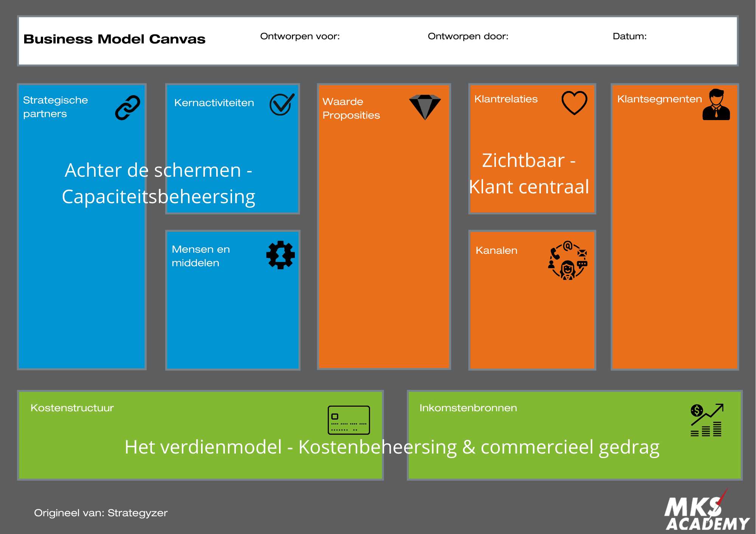This screenshot has width=756, height=534.
Task: Select the Business Model Canvas title
Action: [x=115, y=39]
